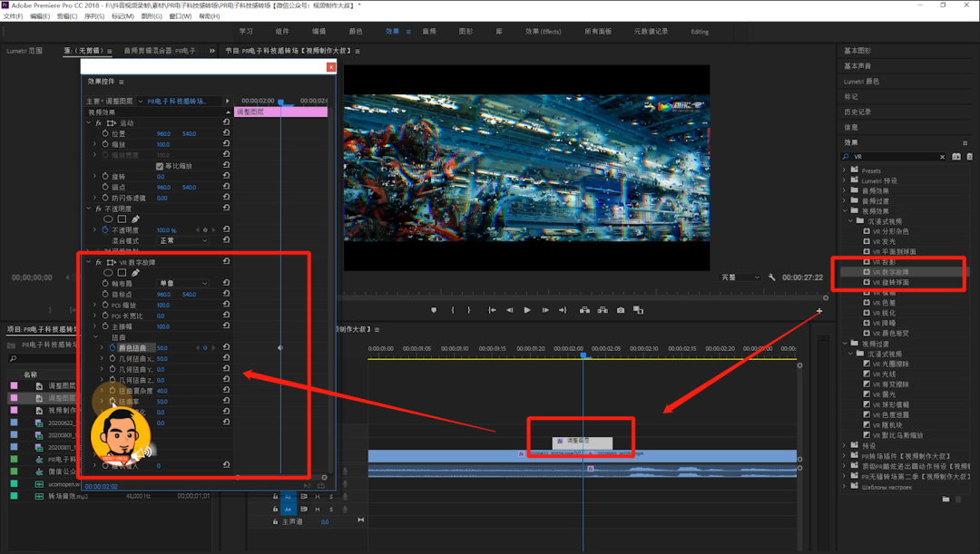Open the 历史记录 panel

[857, 112]
